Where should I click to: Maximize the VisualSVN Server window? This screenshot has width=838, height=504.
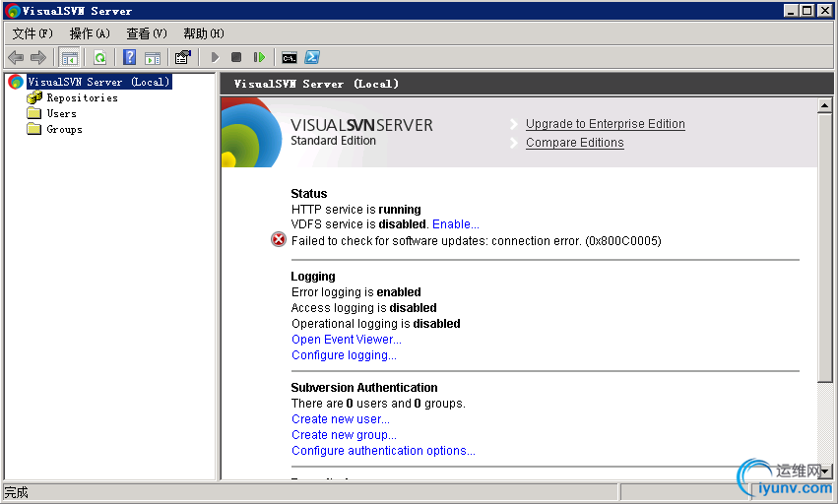807,11
